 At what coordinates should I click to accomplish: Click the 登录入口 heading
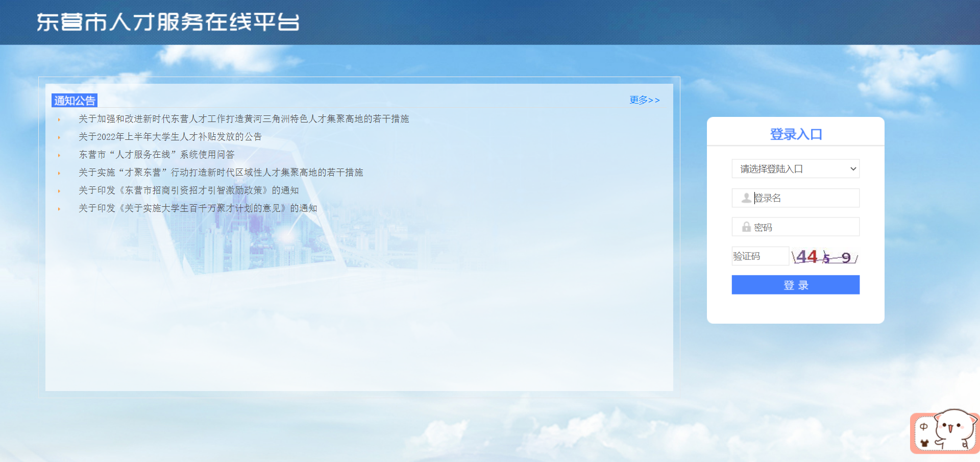click(x=796, y=134)
